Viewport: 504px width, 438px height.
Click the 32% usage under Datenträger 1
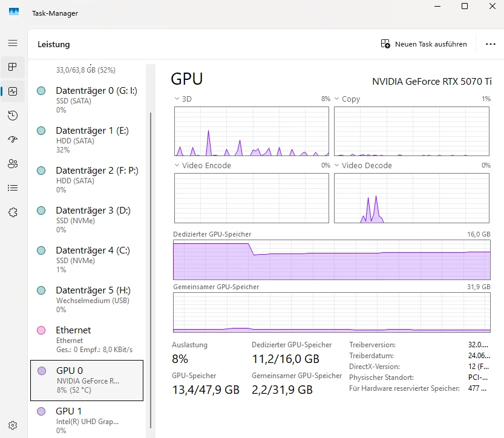point(63,150)
